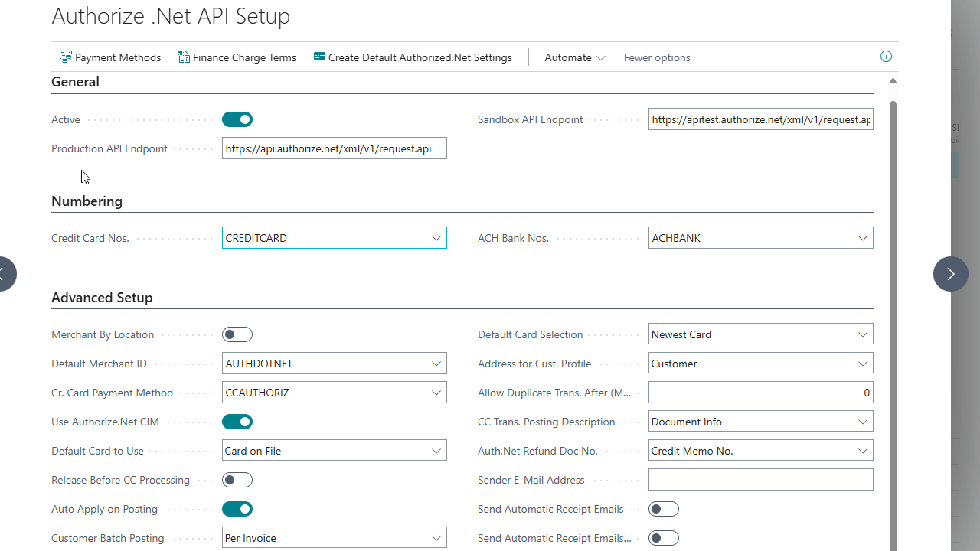This screenshot has height=551, width=980.
Task: Open the page information icon
Action: click(886, 57)
